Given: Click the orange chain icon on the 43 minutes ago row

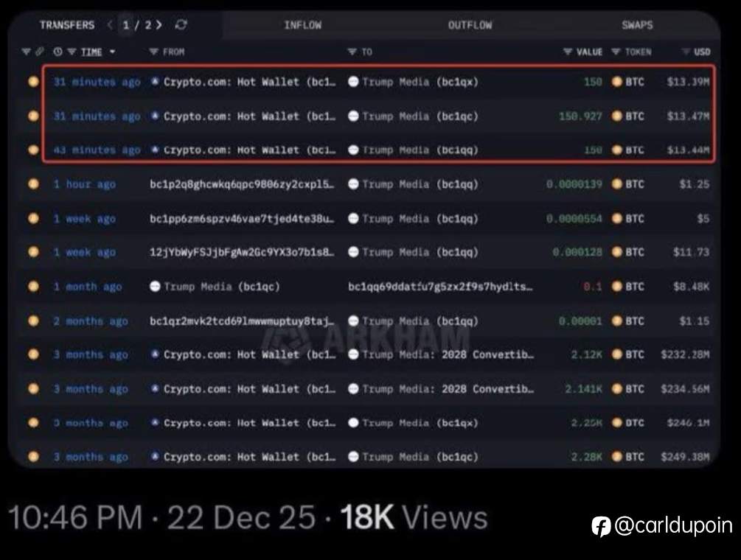Looking at the screenshot, I should click(33, 150).
